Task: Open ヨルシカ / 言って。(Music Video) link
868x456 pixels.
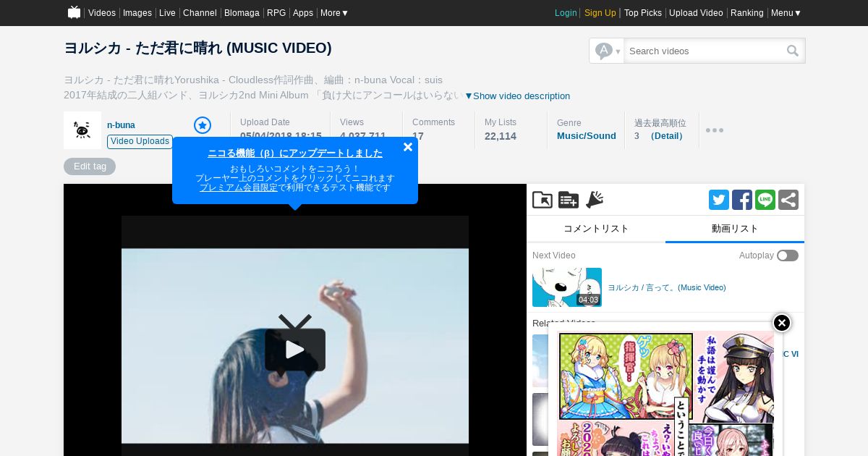Action: click(x=667, y=287)
